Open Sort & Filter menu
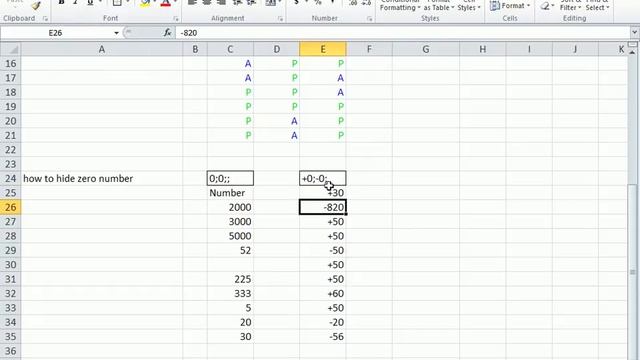This screenshot has width=640, height=360. [x=570, y=6]
